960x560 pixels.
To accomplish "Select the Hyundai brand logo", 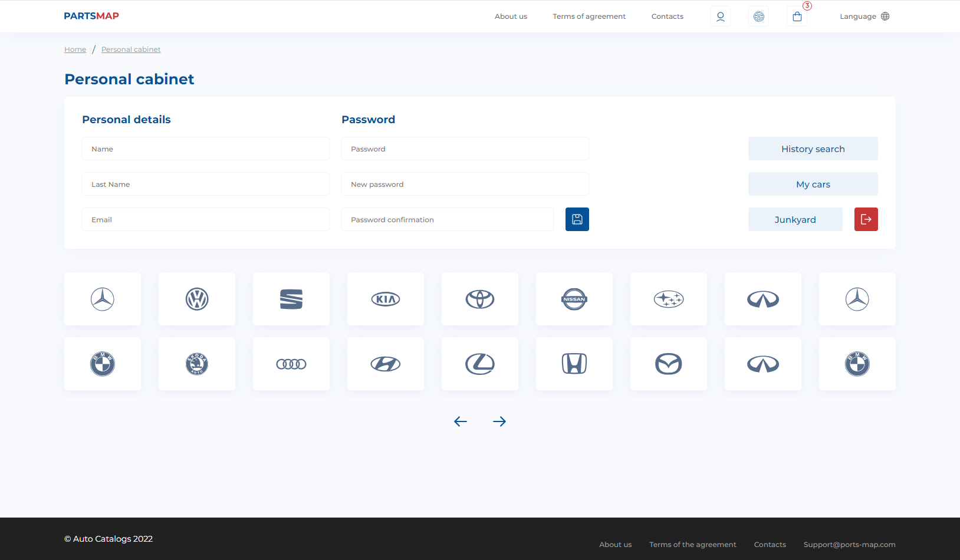I will [x=386, y=364].
